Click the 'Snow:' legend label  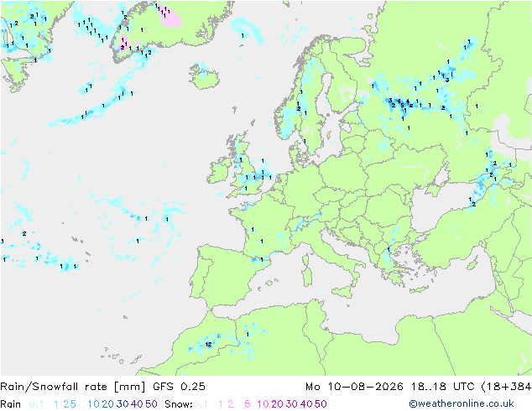click(179, 404)
